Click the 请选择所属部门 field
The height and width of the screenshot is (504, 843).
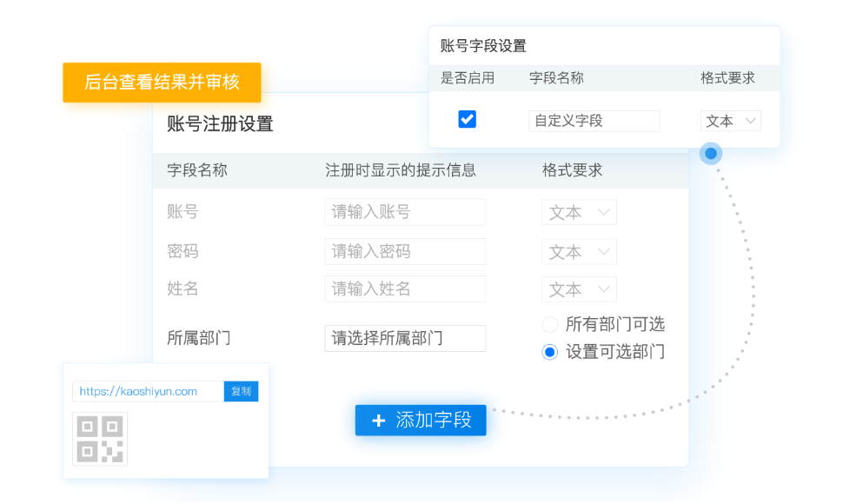coord(405,338)
